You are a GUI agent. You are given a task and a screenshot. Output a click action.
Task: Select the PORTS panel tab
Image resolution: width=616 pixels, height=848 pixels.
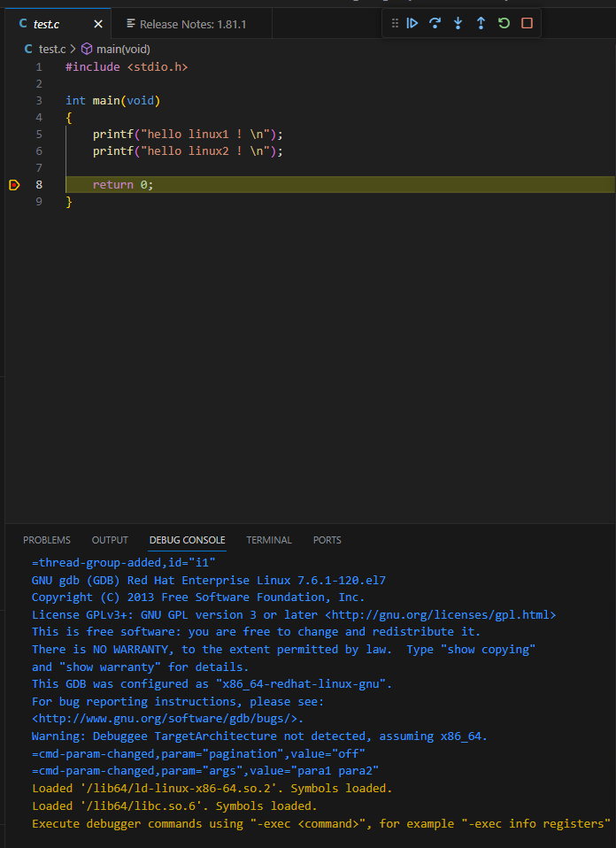(x=327, y=540)
